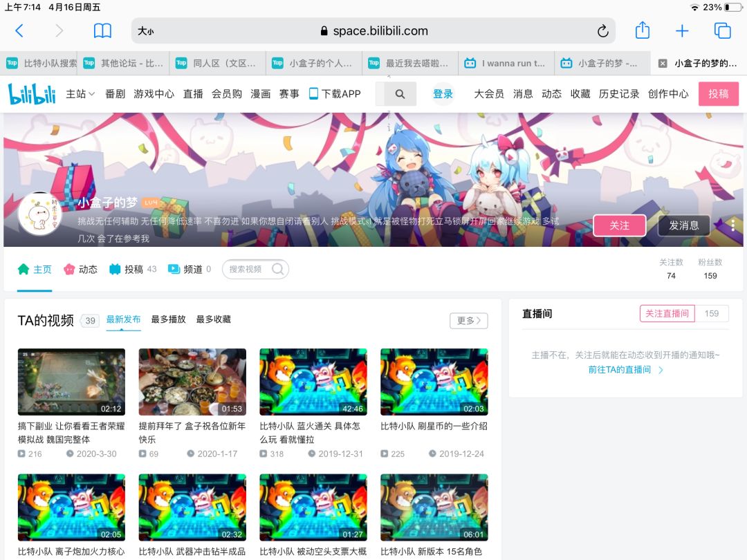
Task: Open the 新版本 15名角色 video thumbnail
Action: [434, 507]
